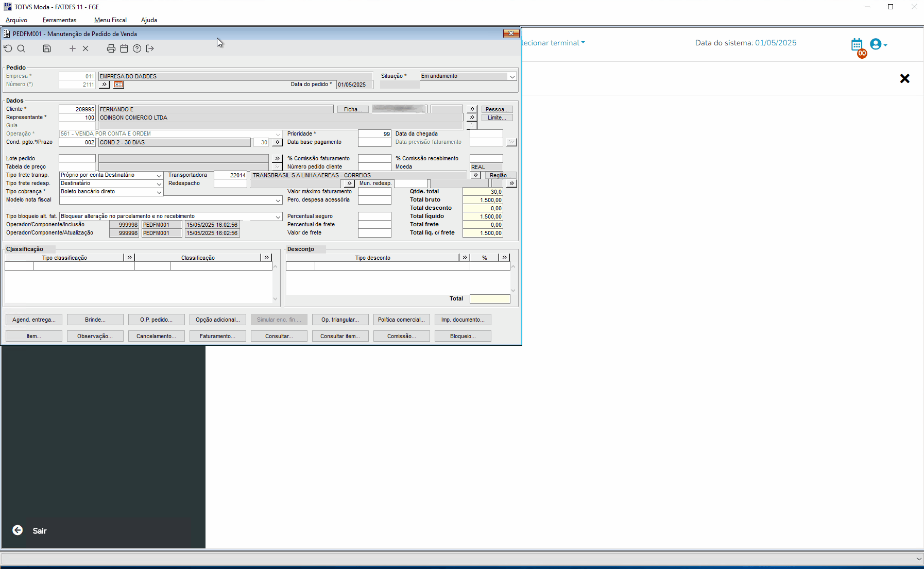Open the Tipo frete transp. dropdown
The image size is (924, 569).
pyautogui.click(x=159, y=175)
